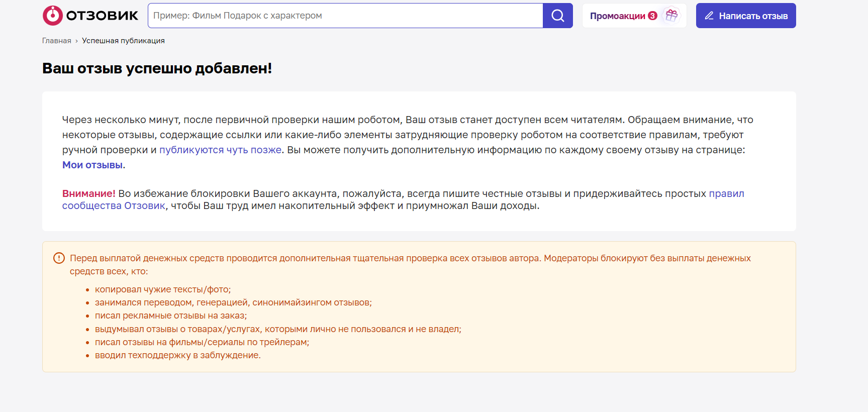
Task: Click the paragraph starting 'Через несколько минут'
Action: (408, 142)
